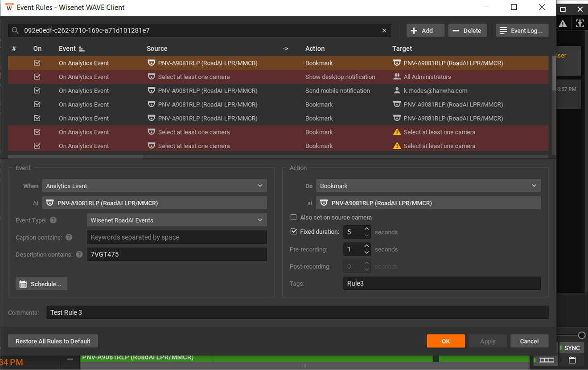Click the Event column sort indicator icon
Image resolution: width=588 pixels, height=370 pixels.
[81, 49]
